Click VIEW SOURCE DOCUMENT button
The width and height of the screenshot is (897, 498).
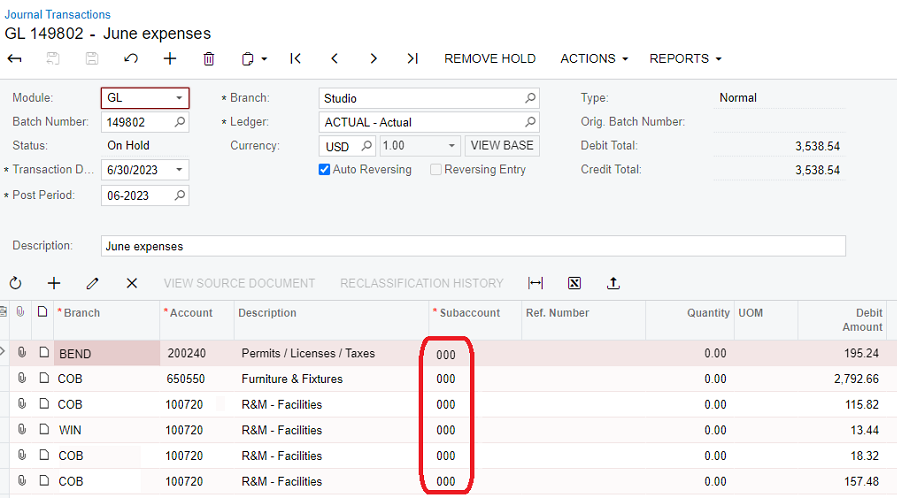pos(239,283)
